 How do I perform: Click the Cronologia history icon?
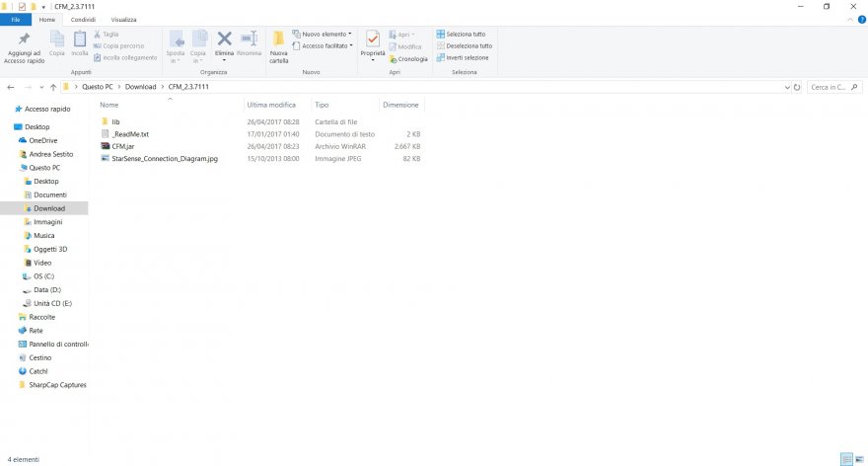(x=408, y=58)
